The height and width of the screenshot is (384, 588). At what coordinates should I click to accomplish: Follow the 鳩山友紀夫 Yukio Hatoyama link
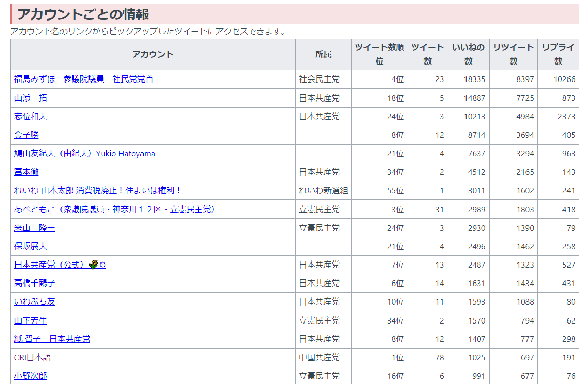pos(85,154)
